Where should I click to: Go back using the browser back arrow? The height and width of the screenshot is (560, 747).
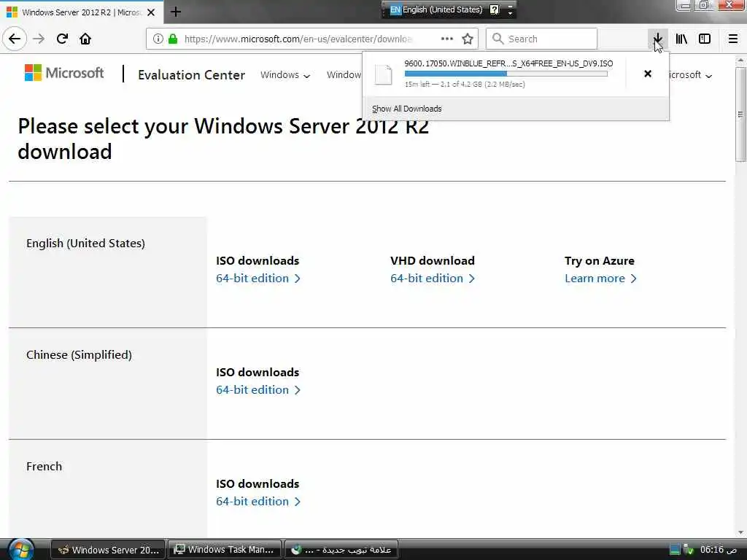click(15, 39)
